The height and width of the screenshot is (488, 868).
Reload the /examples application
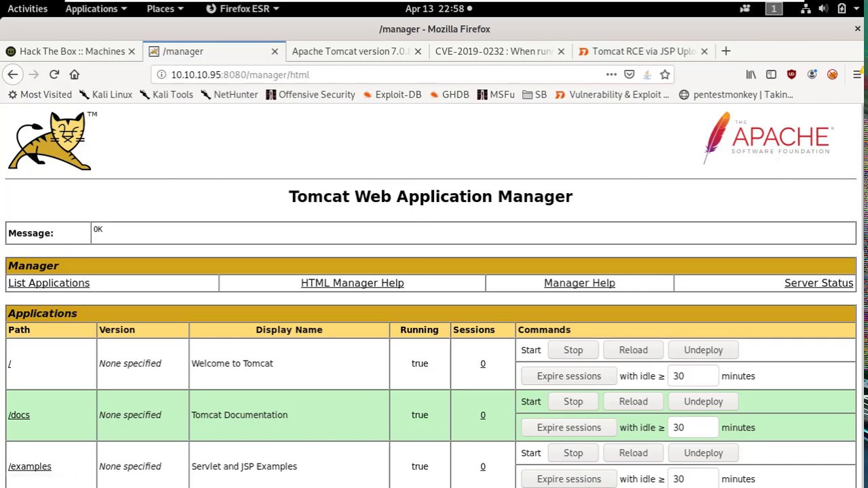coord(633,453)
